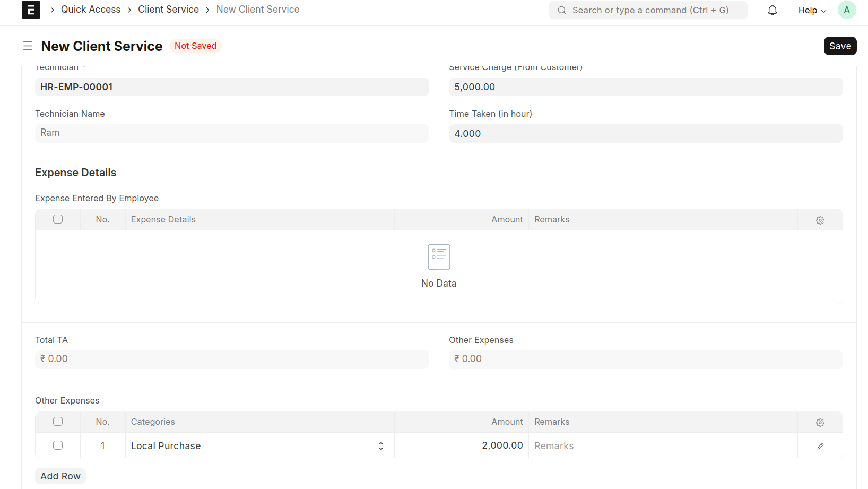This screenshot has width=868, height=489.
Task: Edit the Local Purchase row with pencil icon
Action: [x=820, y=446]
